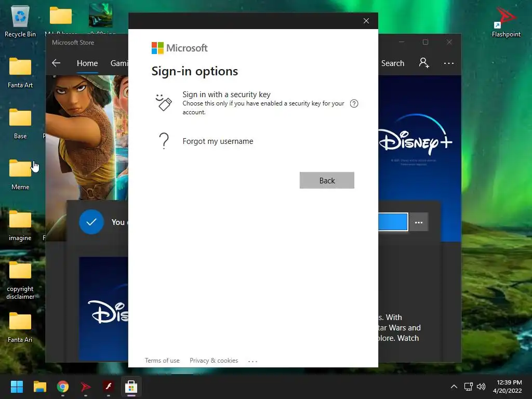
Task: Open the Flash player taskbar icon
Action: click(109, 387)
